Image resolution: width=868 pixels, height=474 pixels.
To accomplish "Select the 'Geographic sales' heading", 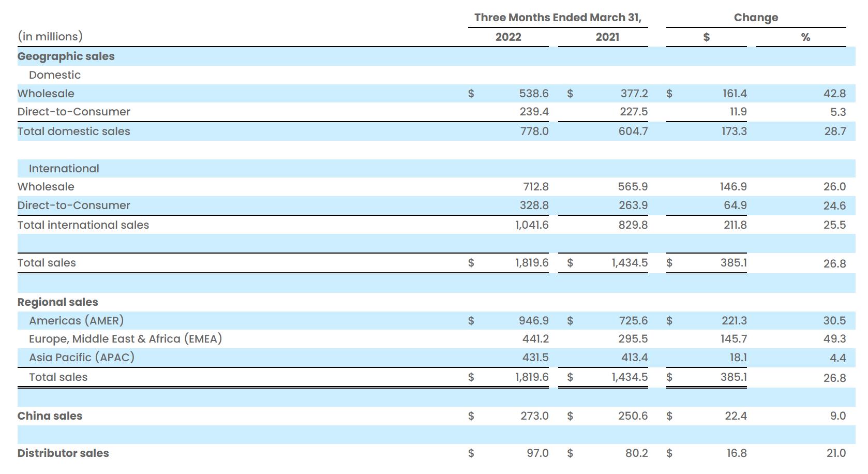I will 66,56.
